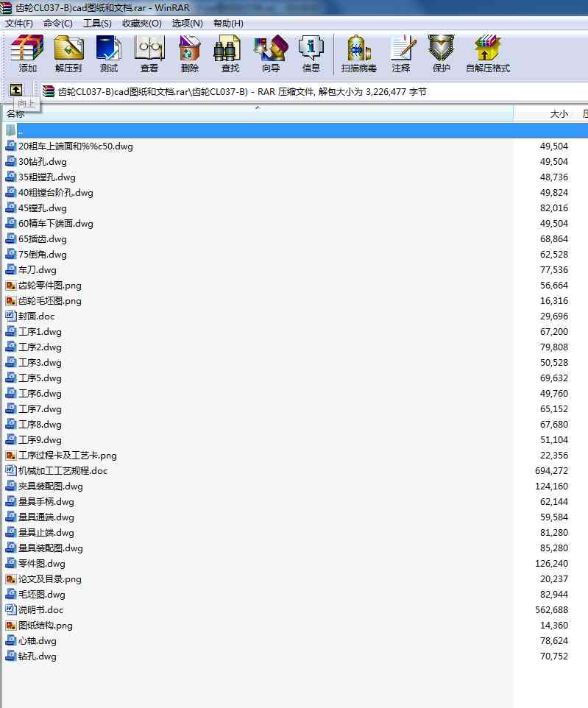Select file 工序7.dwg
This screenshot has height=708, width=588.
tap(40, 409)
